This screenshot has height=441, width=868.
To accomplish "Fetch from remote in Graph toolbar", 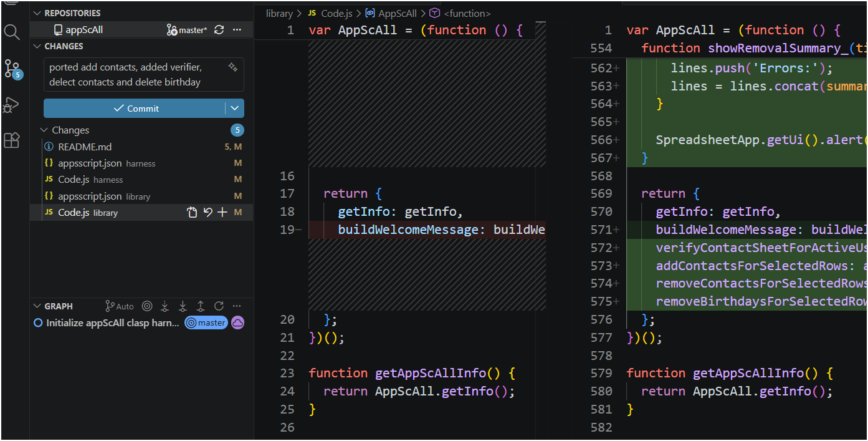I will click(165, 306).
